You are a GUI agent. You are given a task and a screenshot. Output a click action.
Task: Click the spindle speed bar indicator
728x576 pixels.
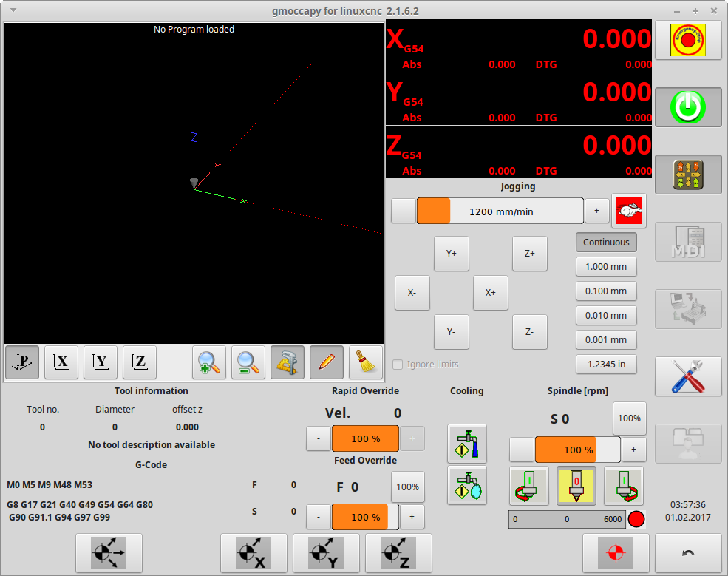pos(566,519)
